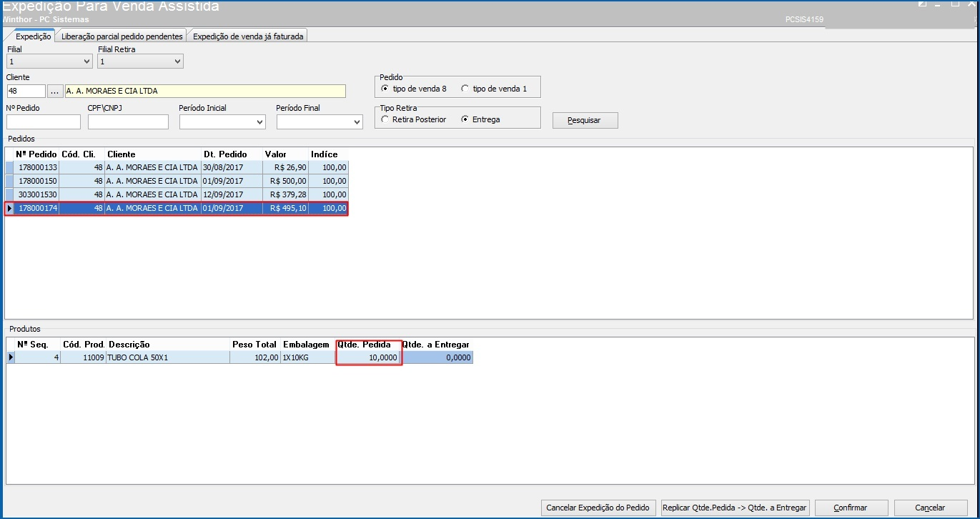
Task: Click the value R$ 500,00 cell
Action: [x=285, y=181]
